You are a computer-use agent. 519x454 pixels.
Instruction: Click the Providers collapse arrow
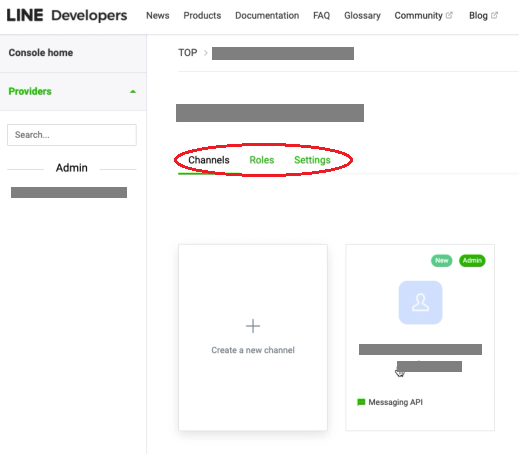pyautogui.click(x=133, y=91)
